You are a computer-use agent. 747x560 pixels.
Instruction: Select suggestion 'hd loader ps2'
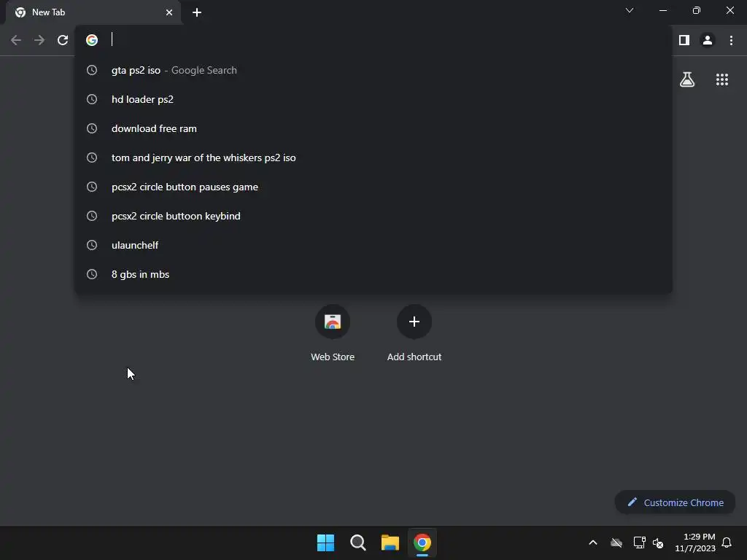coord(373,99)
